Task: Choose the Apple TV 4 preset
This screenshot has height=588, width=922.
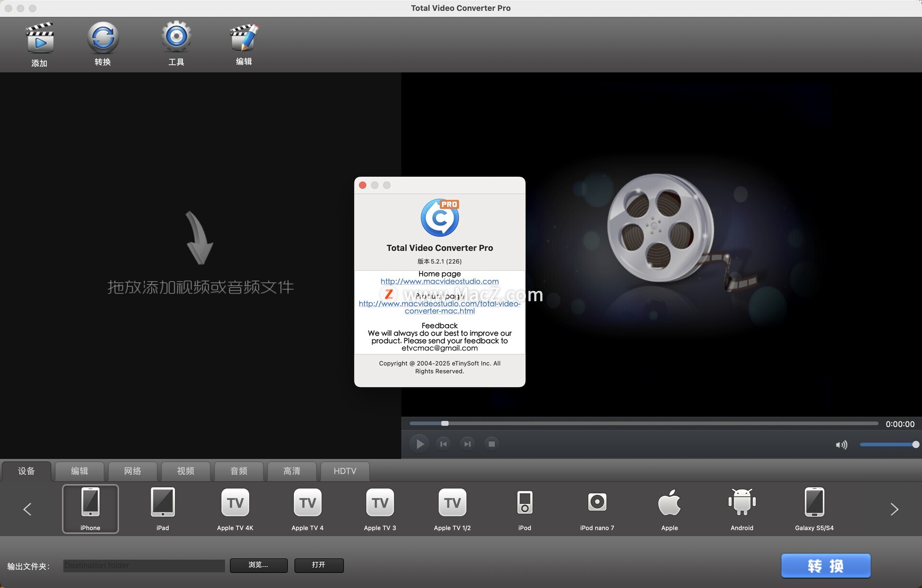Action: [307, 509]
